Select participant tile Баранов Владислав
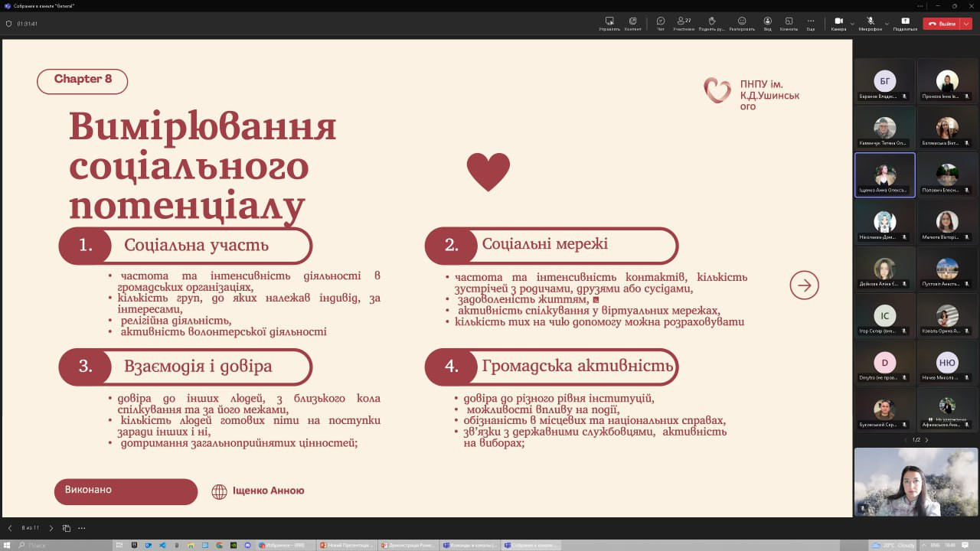The width and height of the screenshot is (980, 551). pyautogui.click(x=885, y=81)
